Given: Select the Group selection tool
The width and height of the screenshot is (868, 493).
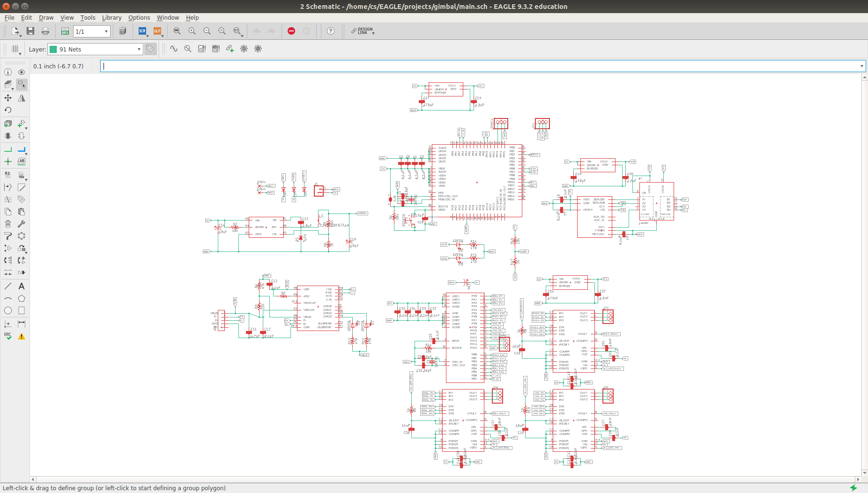Looking at the screenshot, I should tap(22, 84).
